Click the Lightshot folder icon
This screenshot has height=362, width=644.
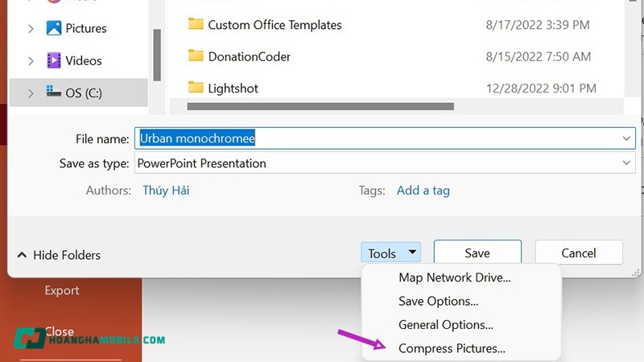tap(196, 87)
